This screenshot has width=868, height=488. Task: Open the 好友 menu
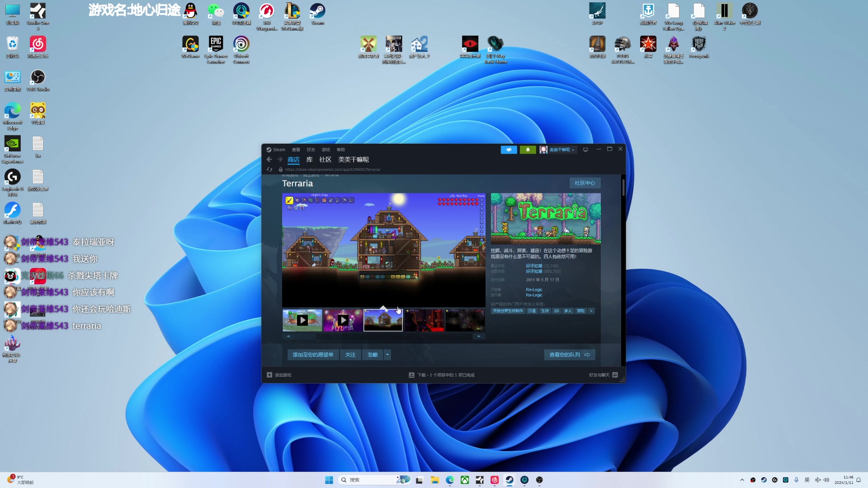[x=311, y=150]
